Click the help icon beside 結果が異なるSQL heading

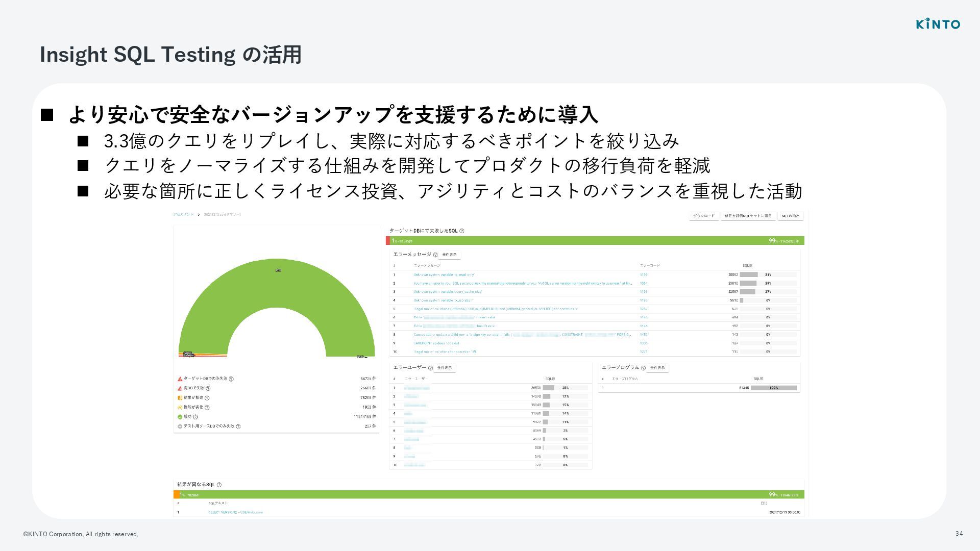[x=219, y=485]
